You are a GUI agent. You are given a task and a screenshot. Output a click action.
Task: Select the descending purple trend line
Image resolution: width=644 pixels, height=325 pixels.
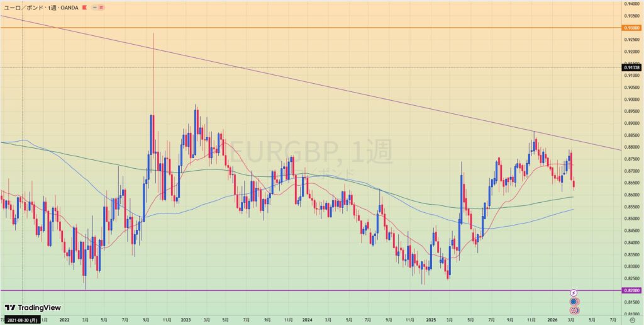click(x=314, y=83)
